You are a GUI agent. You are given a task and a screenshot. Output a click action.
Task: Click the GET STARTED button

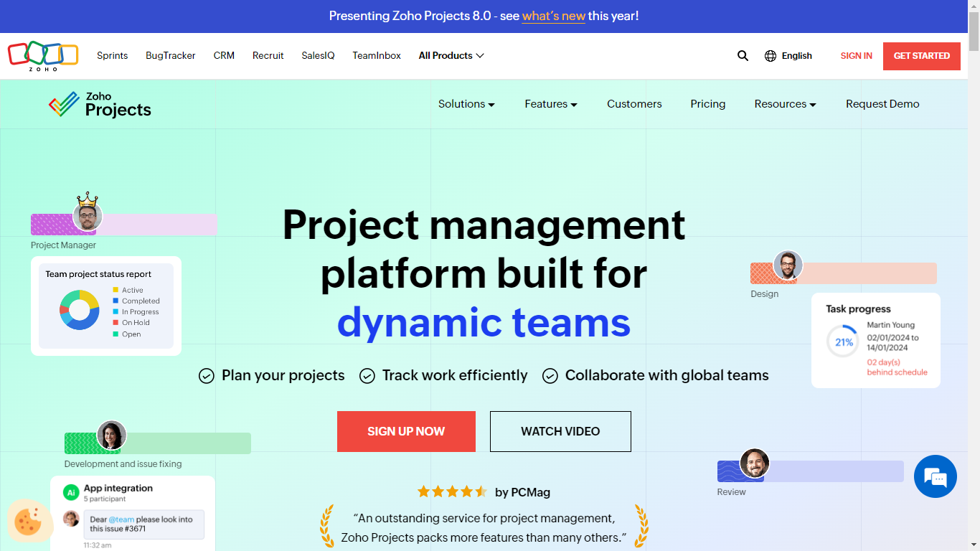(922, 56)
